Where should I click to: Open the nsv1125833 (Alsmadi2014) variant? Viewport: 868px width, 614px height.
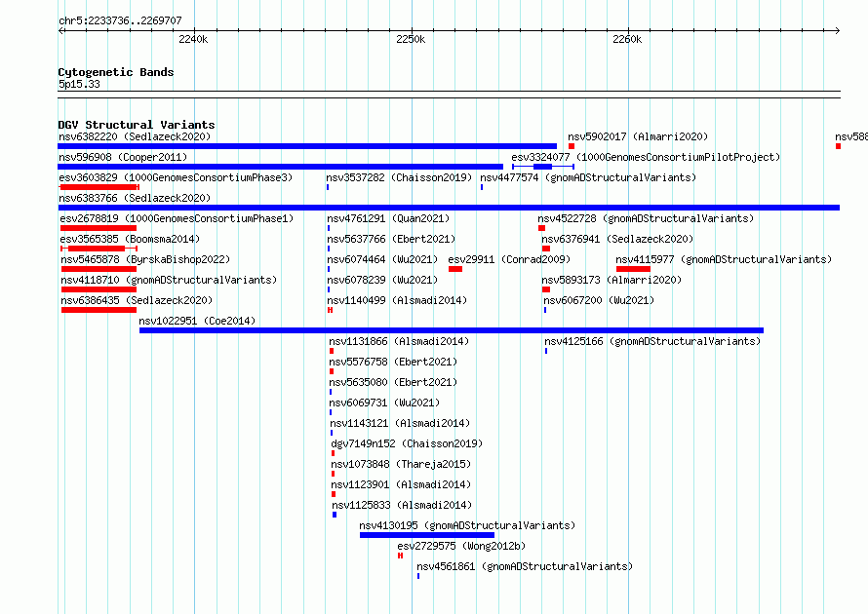[x=402, y=505]
